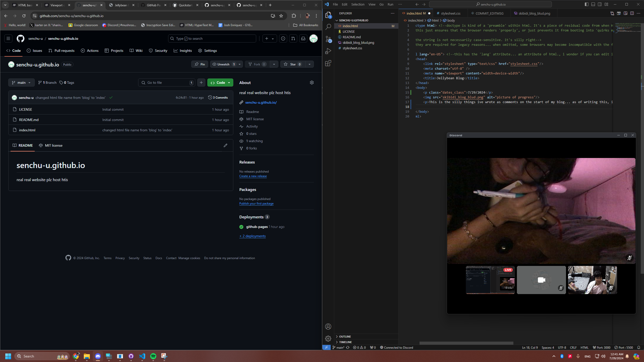Click the LIVE screen share thumbnail in Discord
The height and width of the screenshot is (362, 644).
(490, 280)
